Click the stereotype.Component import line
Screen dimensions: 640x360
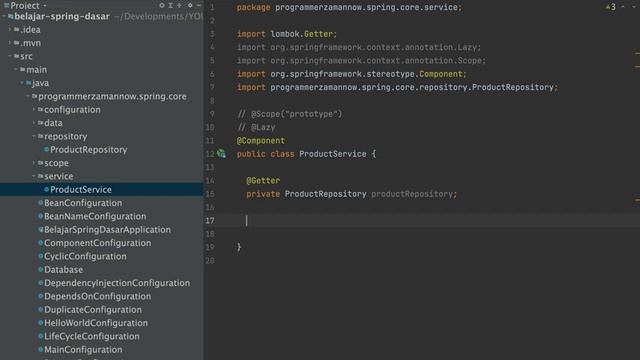click(351, 74)
